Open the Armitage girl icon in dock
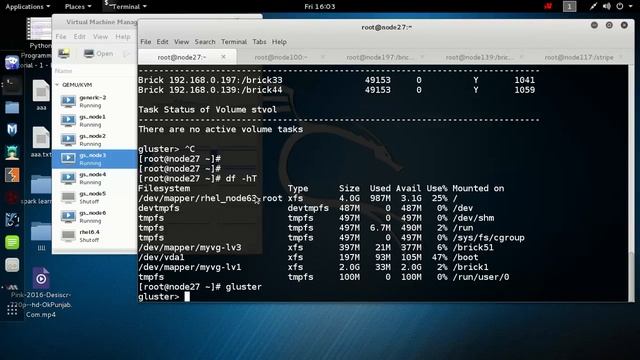The image size is (640, 360). pos(12,153)
